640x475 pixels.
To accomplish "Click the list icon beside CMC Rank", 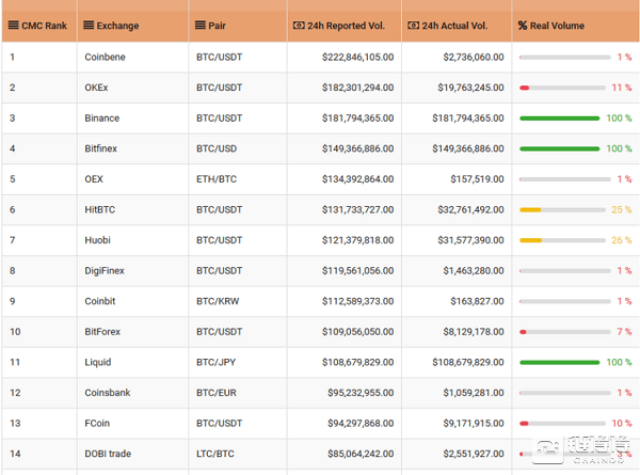I will [x=14, y=25].
